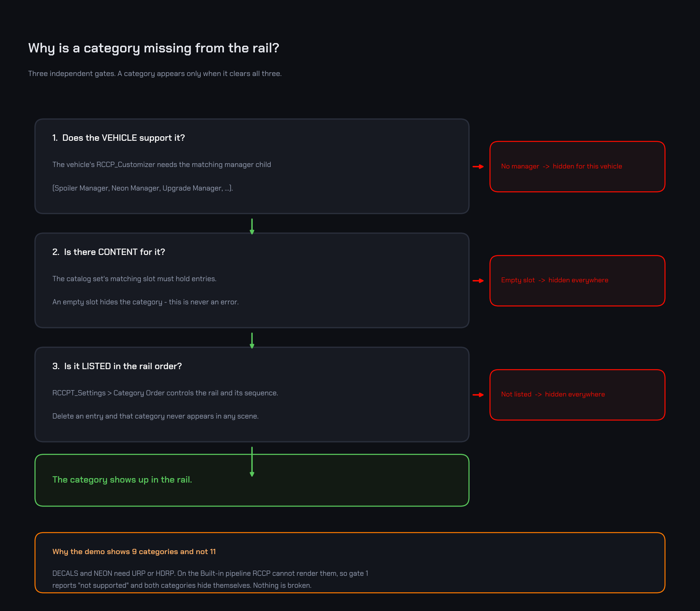The height and width of the screenshot is (611, 700).
Task: Click the 'Three independent gates' subtitle
Action: click(155, 73)
